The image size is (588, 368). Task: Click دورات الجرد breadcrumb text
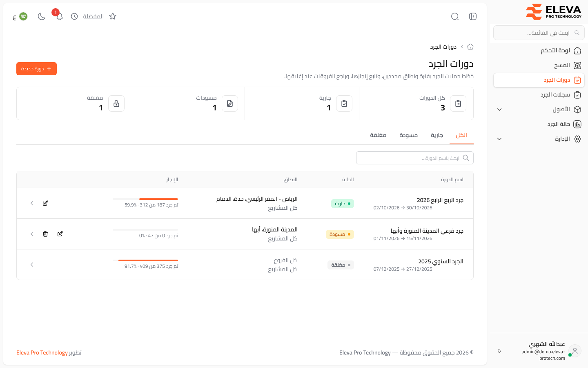pyautogui.click(x=443, y=47)
